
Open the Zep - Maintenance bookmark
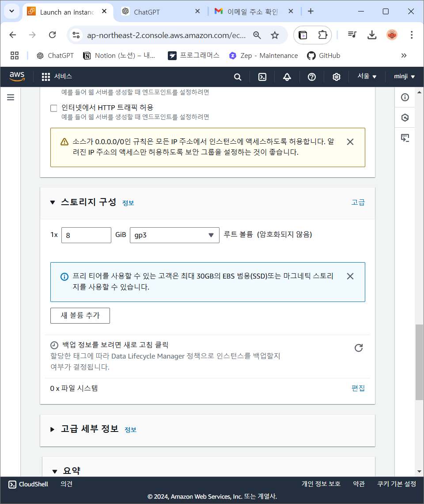click(263, 56)
